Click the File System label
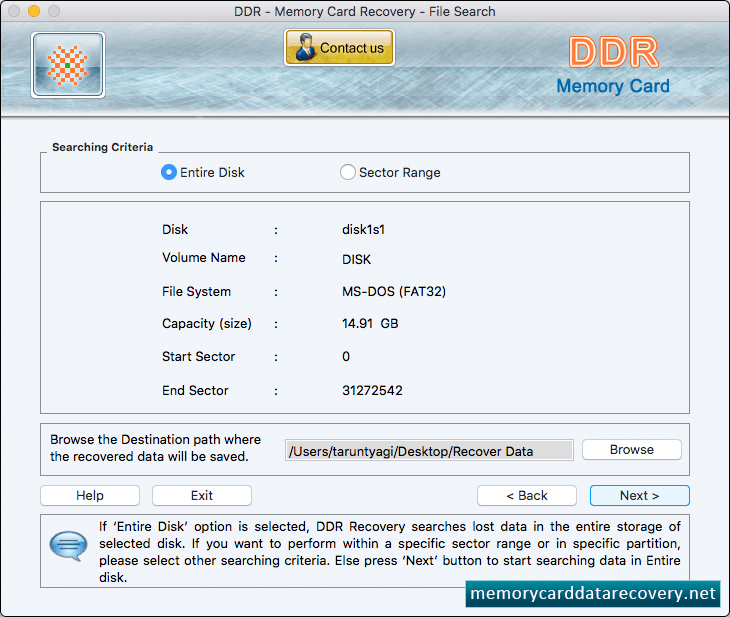Image resolution: width=730 pixels, height=617 pixels. click(x=196, y=292)
